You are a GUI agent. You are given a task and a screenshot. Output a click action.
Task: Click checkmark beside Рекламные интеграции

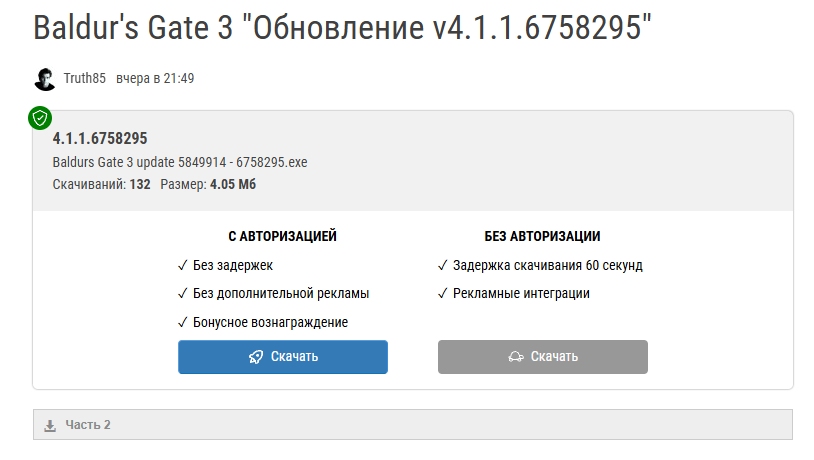pos(443,294)
